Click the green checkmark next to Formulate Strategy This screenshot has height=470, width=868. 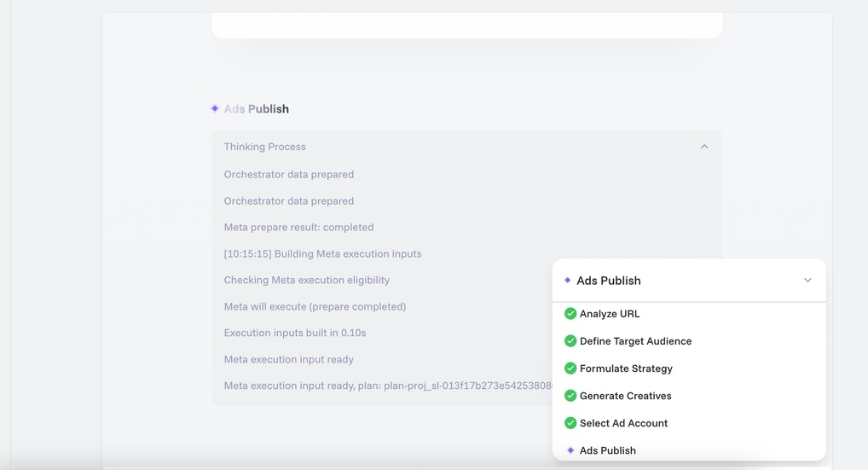[570, 368]
